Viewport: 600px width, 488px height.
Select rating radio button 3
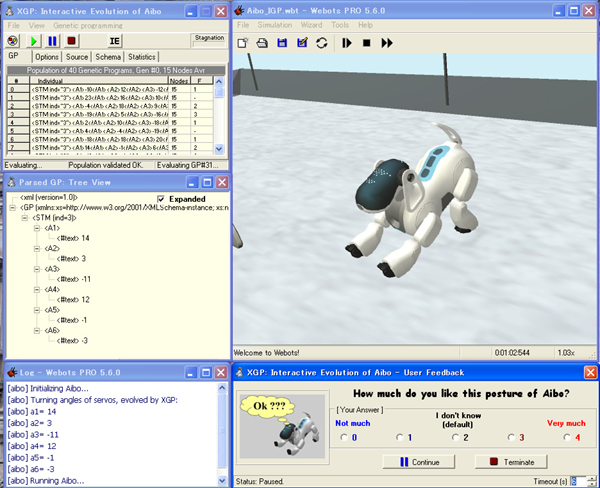(x=511, y=437)
